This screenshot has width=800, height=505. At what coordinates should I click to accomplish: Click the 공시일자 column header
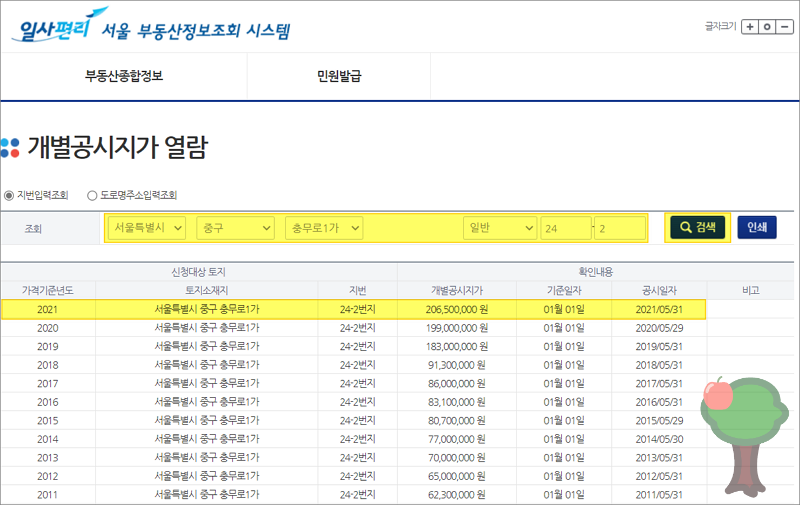click(x=659, y=290)
